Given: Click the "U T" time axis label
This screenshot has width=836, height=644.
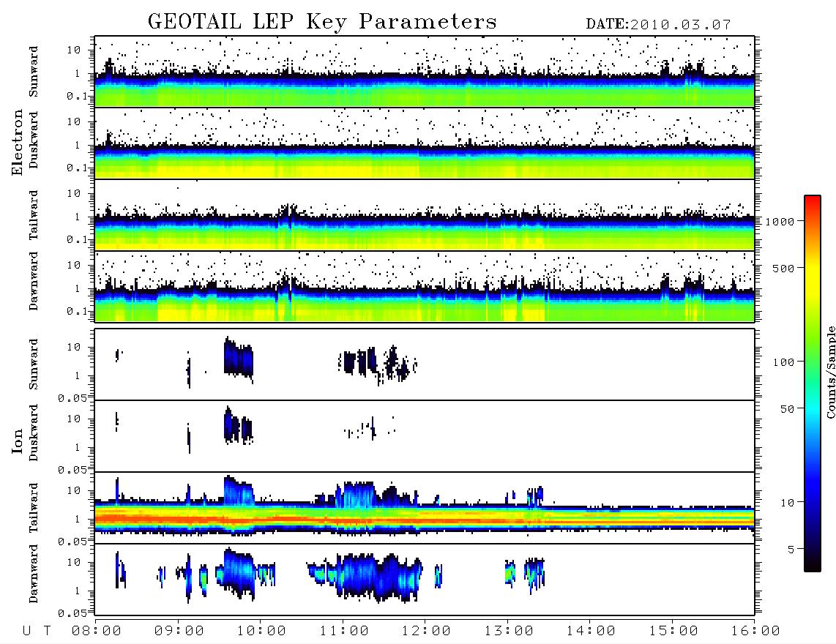Looking at the screenshot, I should tap(37, 632).
